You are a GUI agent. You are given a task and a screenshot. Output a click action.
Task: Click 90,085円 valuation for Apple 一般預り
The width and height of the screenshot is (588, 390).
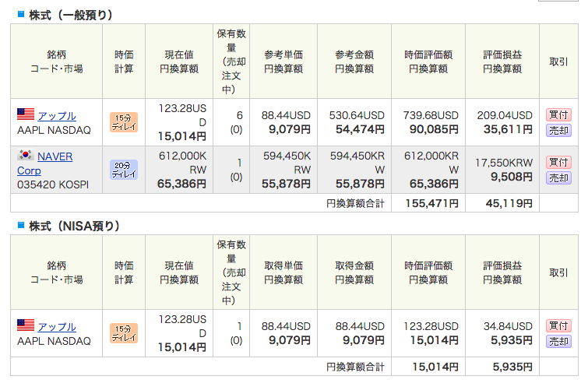click(434, 129)
